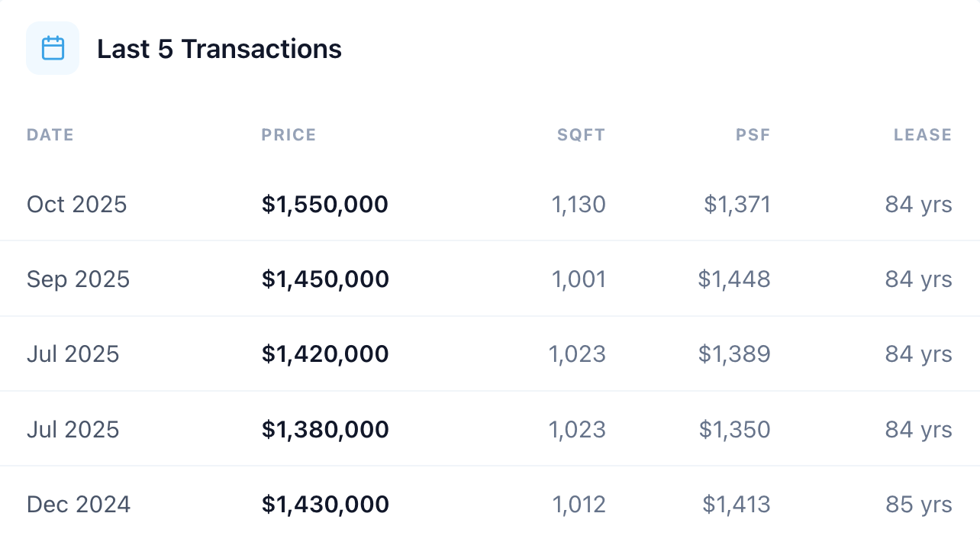Select the $1,380,000 price cell
The image size is (980, 539).
(x=325, y=430)
